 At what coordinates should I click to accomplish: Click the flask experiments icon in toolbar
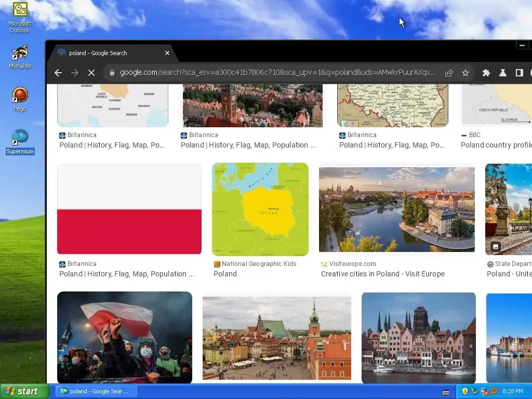point(503,73)
